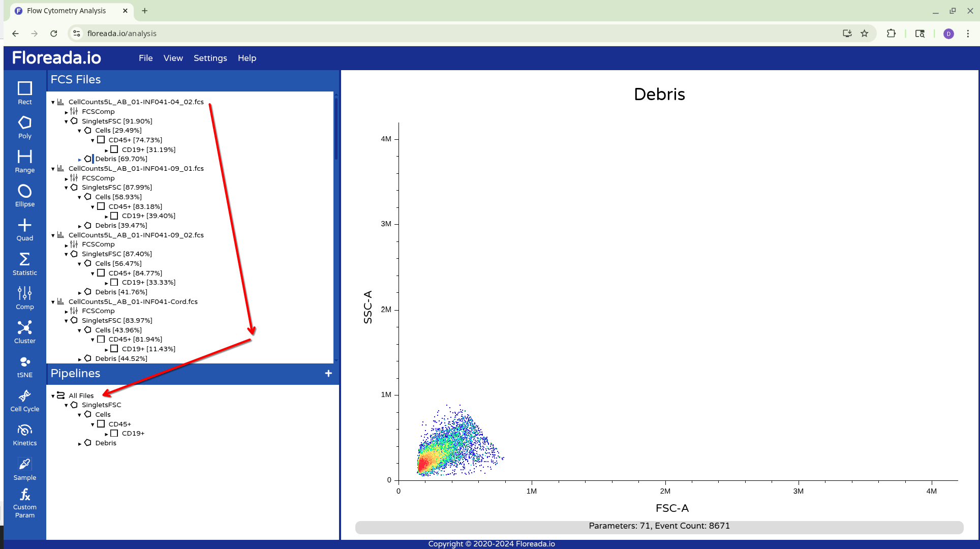Image resolution: width=980 pixels, height=549 pixels.
Task: Select the Debris [44.52%] gate entry
Action: pyautogui.click(x=121, y=358)
